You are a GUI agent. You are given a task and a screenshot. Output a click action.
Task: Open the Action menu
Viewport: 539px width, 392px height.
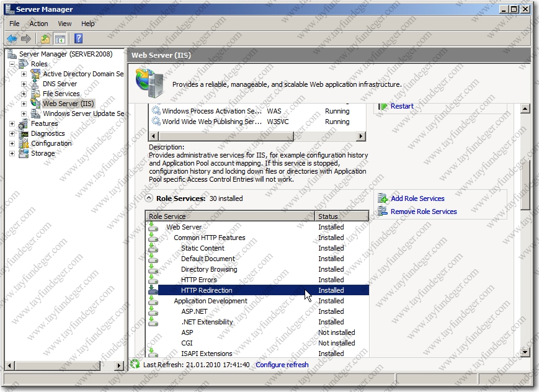pyautogui.click(x=38, y=24)
